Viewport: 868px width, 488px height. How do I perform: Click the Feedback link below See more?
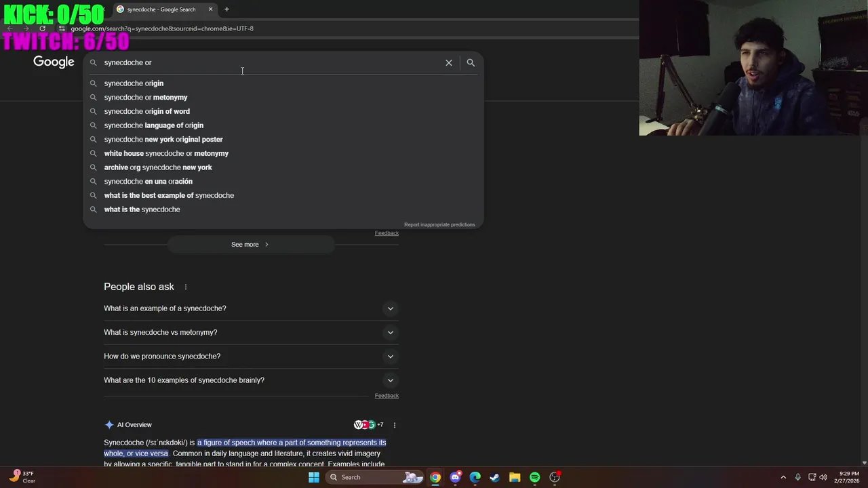(387, 233)
